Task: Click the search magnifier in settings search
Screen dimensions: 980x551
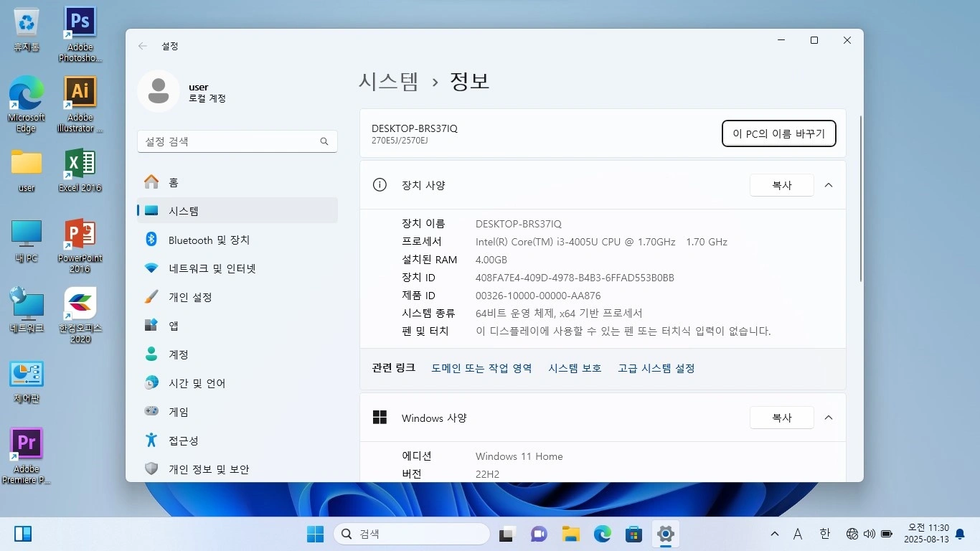Action: (x=324, y=141)
